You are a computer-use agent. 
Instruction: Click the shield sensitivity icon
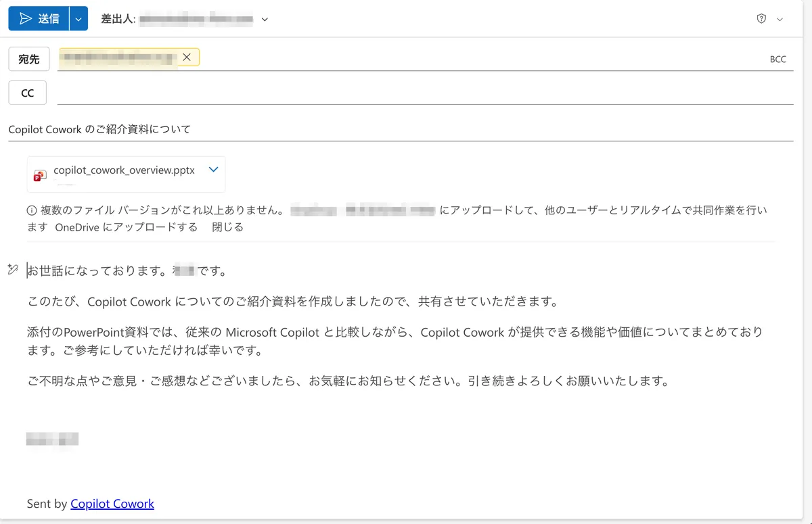point(761,19)
